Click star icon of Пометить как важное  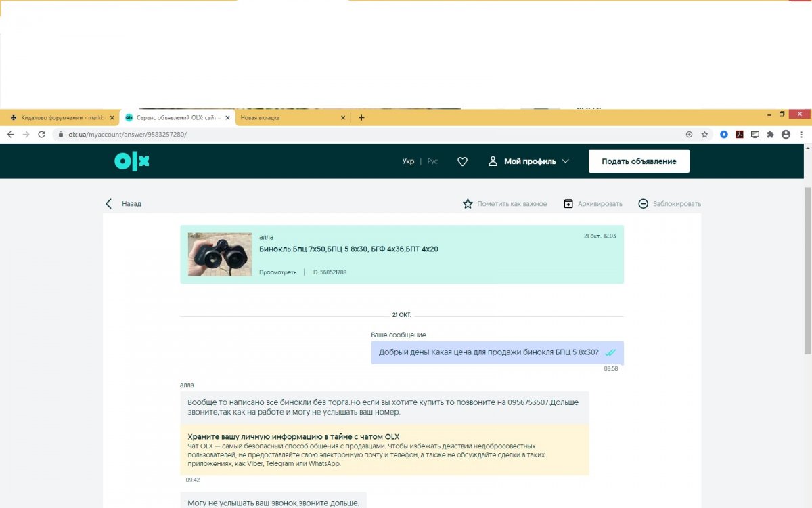point(468,203)
